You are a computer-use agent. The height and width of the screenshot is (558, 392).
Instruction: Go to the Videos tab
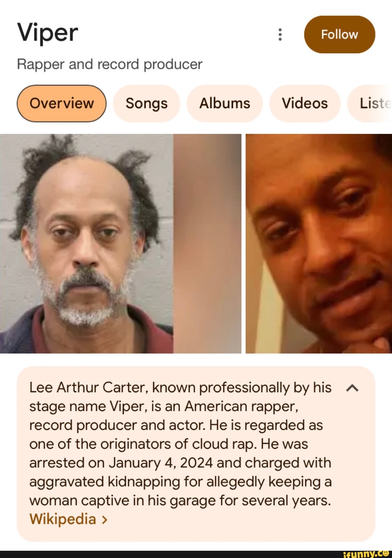pyautogui.click(x=305, y=103)
